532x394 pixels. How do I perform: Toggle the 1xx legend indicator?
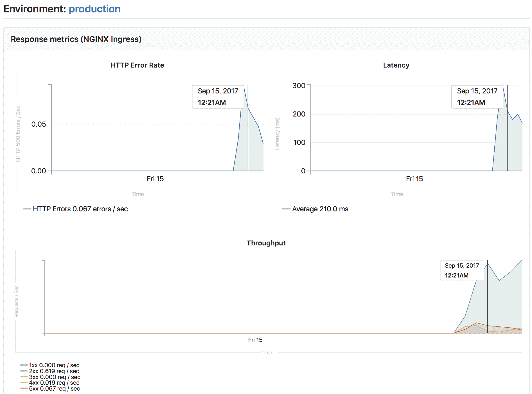[x=24, y=365]
